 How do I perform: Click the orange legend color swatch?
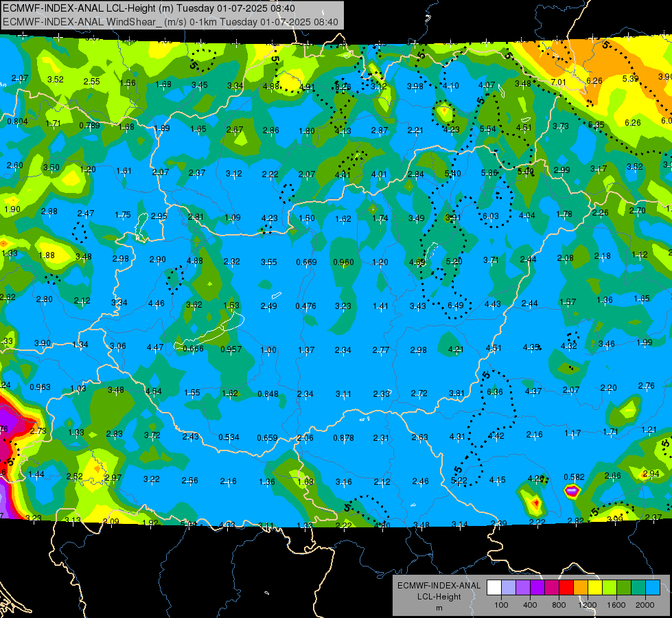(581, 588)
